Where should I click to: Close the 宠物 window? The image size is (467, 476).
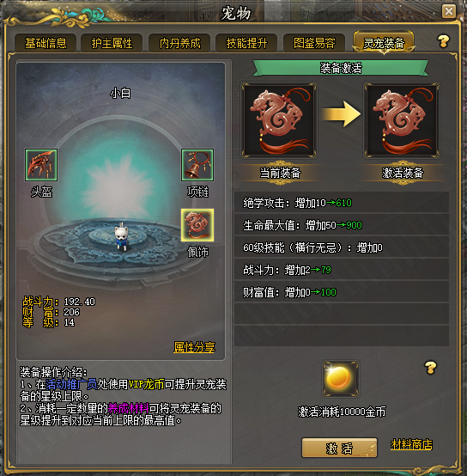pyautogui.click(x=449, y=11)
